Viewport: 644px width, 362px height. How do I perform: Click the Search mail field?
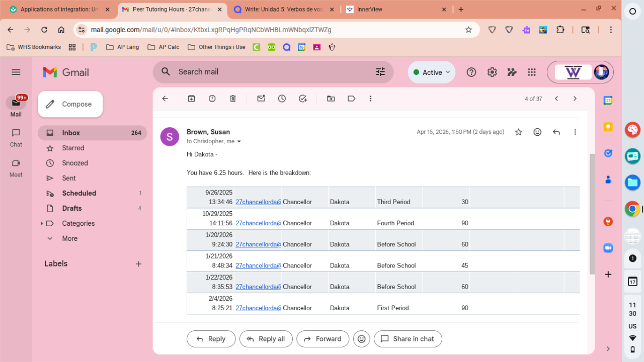272,72
